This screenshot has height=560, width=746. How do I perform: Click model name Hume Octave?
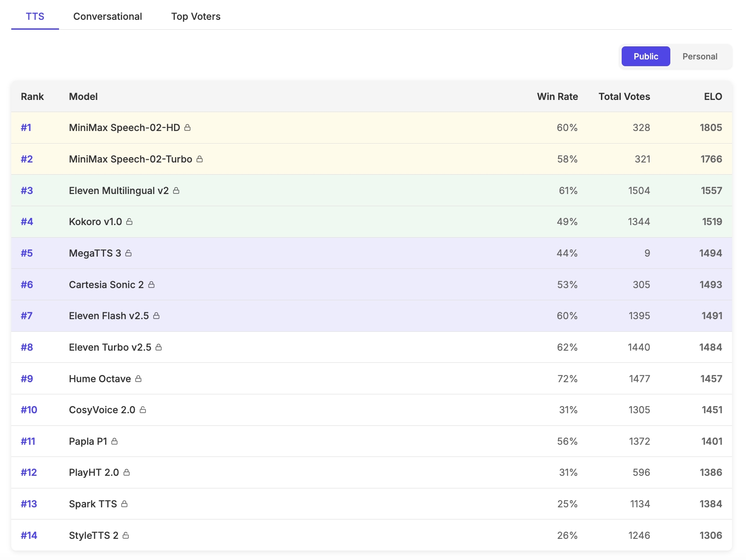coord(100,379)
